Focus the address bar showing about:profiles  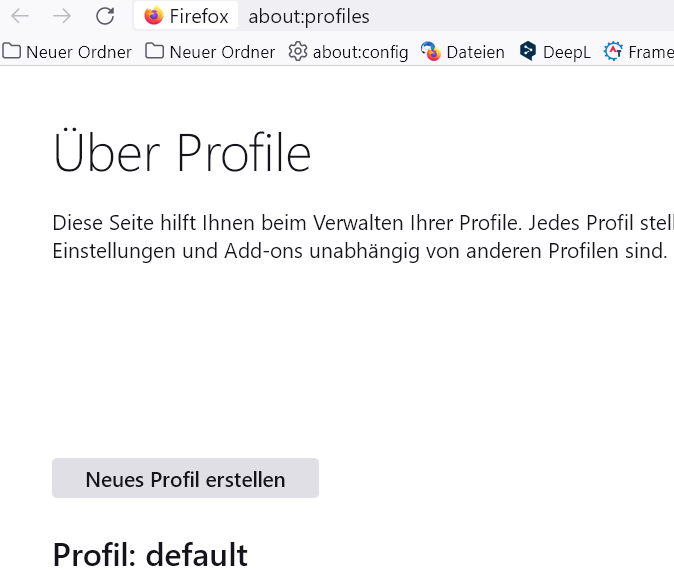click(x=308, y=16)
